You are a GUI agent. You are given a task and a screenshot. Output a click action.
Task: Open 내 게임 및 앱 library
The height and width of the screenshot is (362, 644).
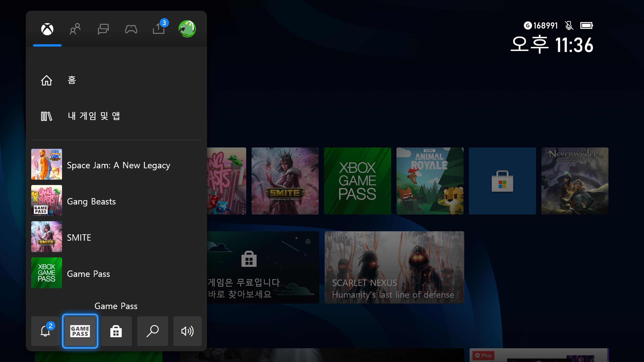[116, 116]
